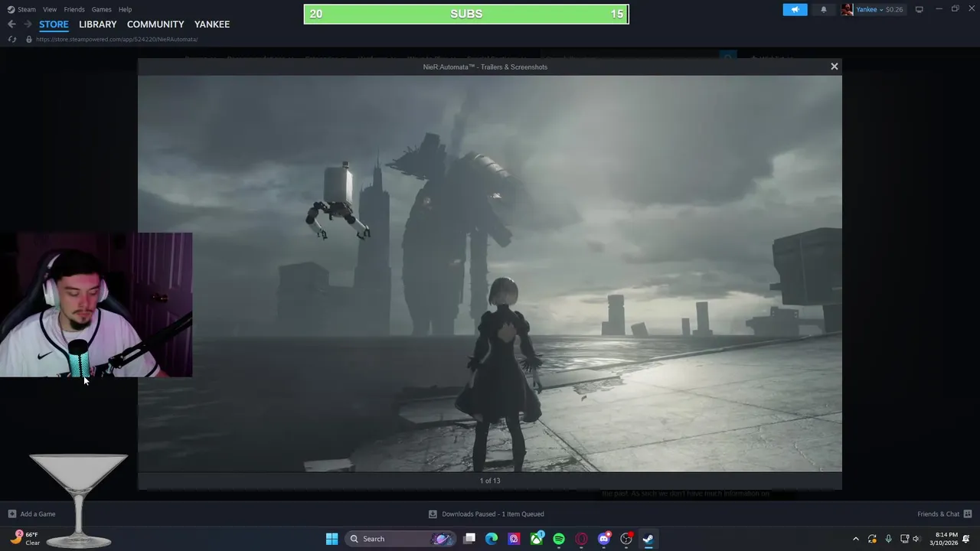Close the Trailers & Screenshots viewer

click(835, 67)
